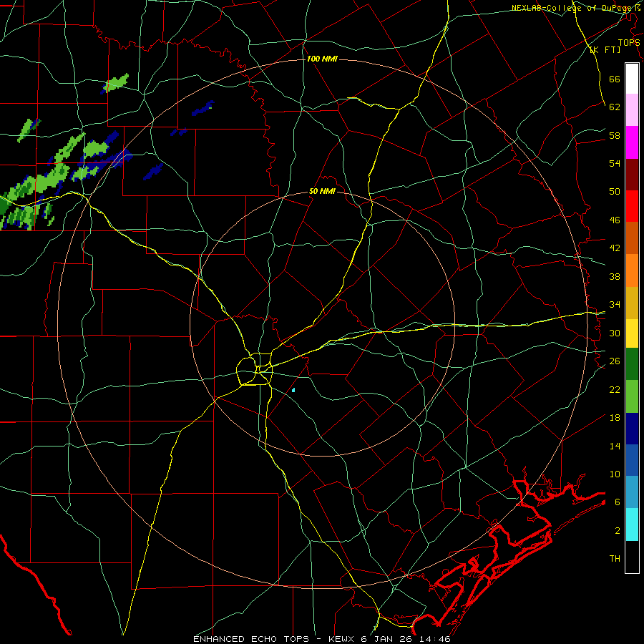
Task: Click the '62' legend value label
Action: tap(615, 107)
